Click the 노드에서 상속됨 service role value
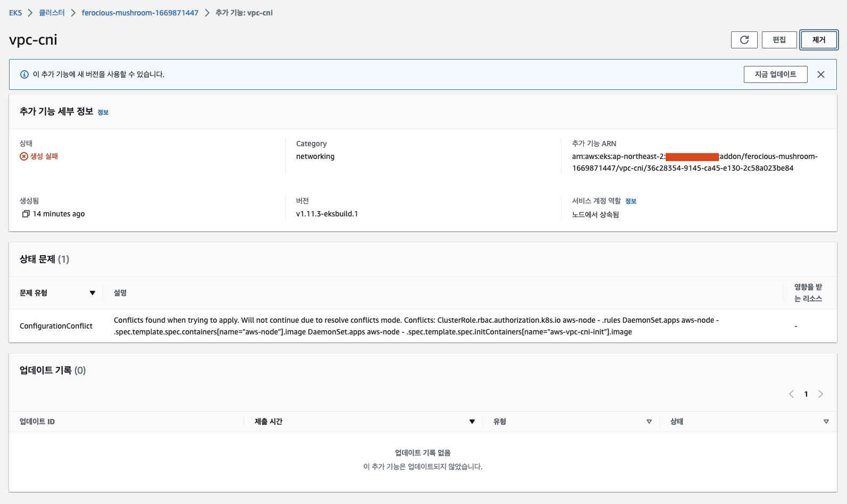This screenshot has width=847, height=504. coord(596,215)
